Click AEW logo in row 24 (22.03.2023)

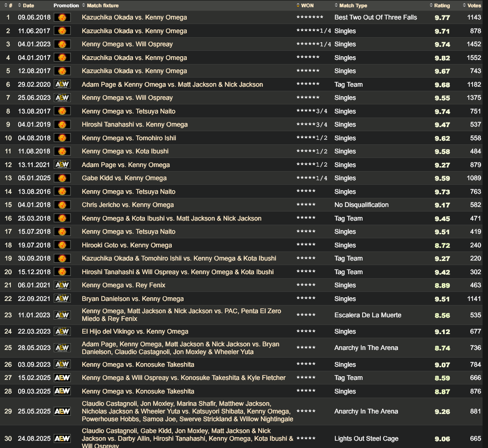62,331
